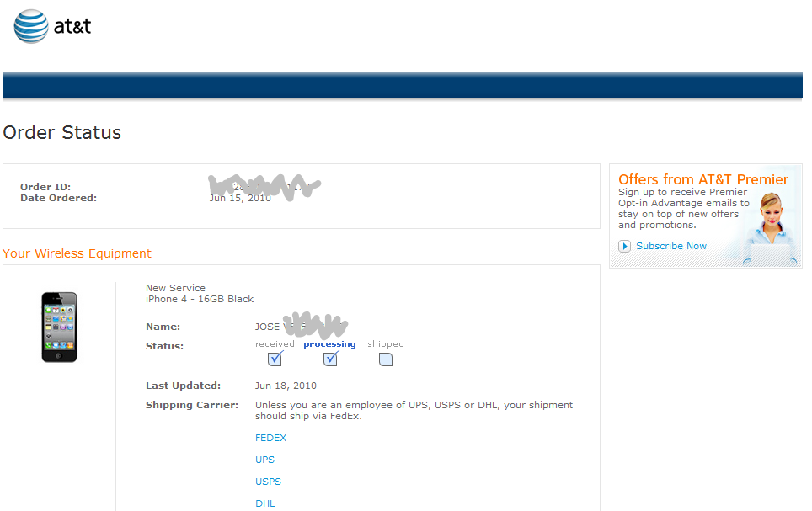Open the FEDEX tracking link
The image size is (812, 511).
[x=271, y=438]
